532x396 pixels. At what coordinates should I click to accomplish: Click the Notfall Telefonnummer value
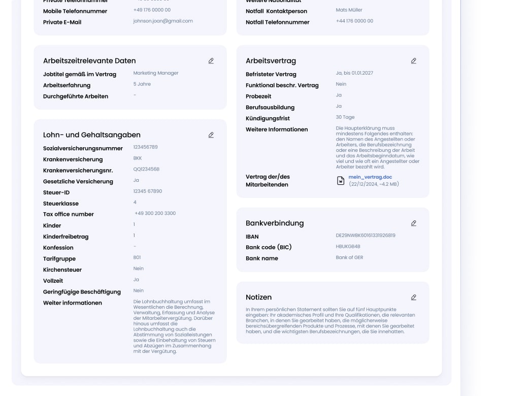click(x=354, y=21)
